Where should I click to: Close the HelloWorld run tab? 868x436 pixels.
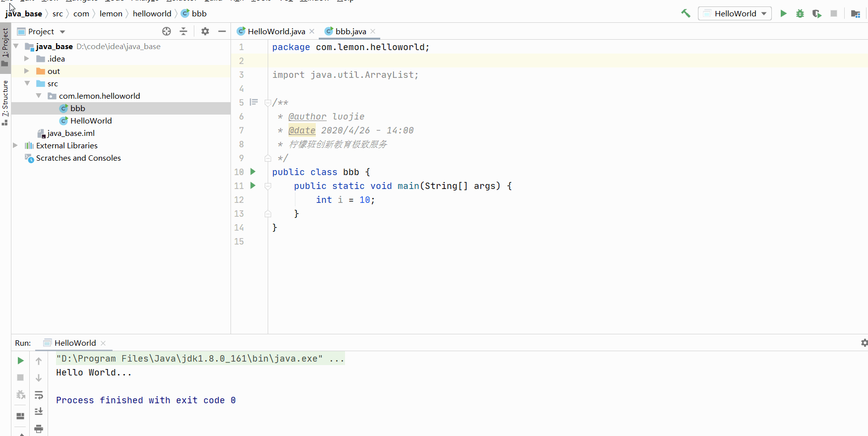tap(103, 343)
